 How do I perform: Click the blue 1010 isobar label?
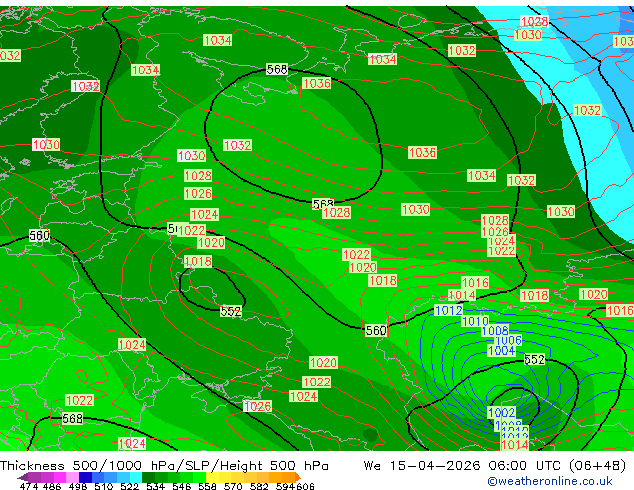[475, 321]
